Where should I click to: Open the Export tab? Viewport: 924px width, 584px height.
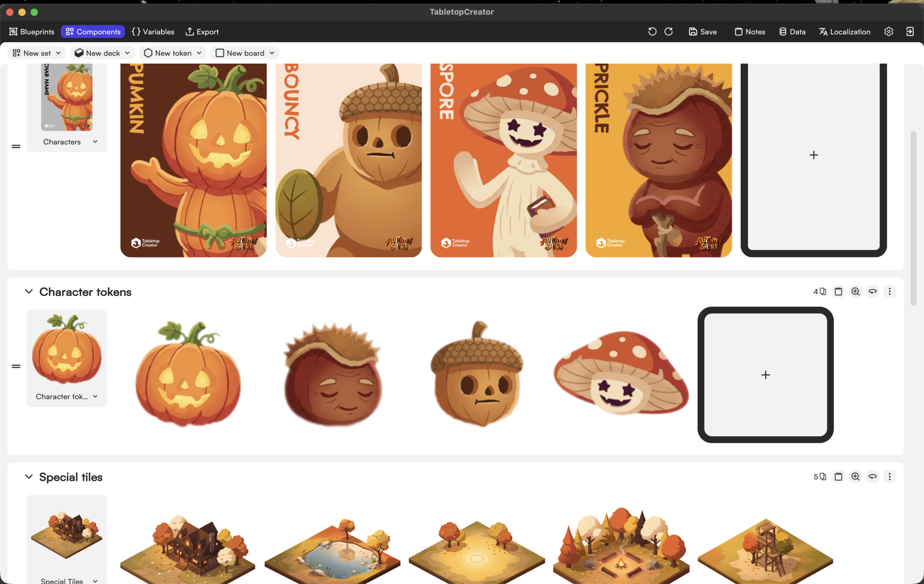pos(202,31)
